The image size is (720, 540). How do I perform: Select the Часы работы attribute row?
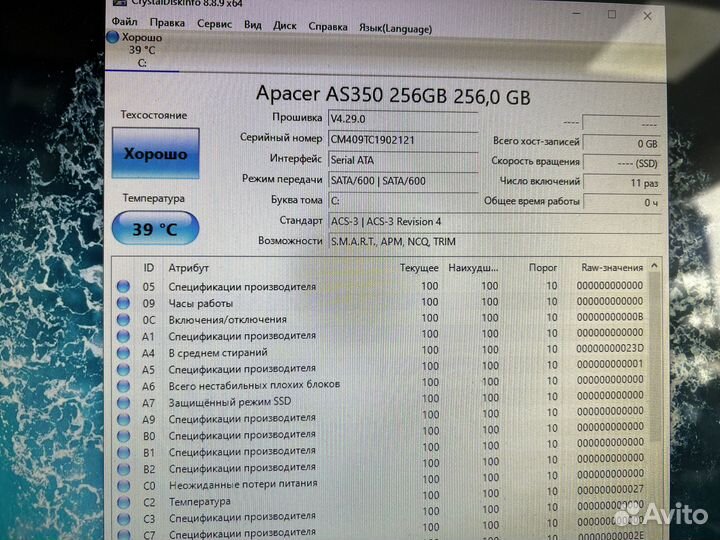tap(381, 303)
